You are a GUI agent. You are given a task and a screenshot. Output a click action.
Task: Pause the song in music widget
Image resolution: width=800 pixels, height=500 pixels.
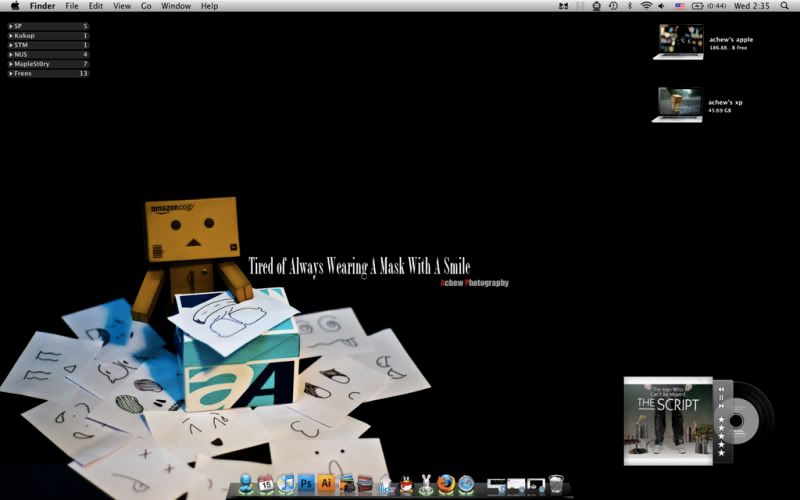721,397
